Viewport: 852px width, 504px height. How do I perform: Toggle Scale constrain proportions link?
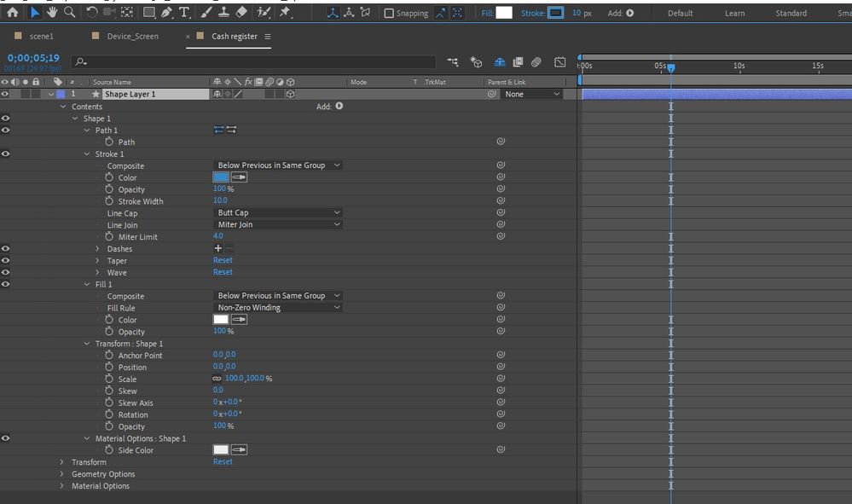[217, 379]
